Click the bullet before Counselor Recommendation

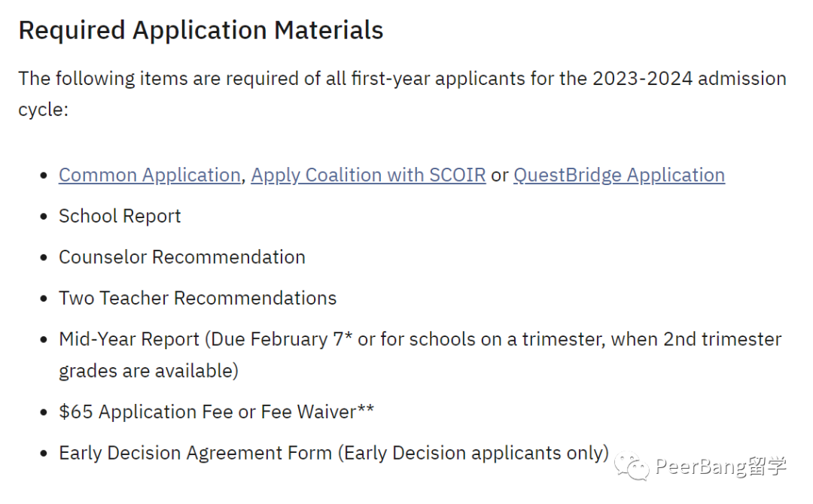pyautogui.click(x=44, y=258)
